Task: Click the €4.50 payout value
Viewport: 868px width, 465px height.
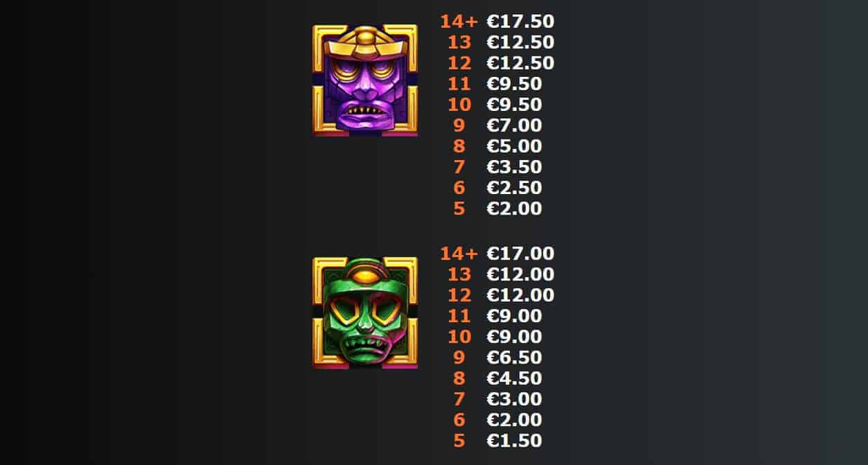Action: (x=515, y=378)
